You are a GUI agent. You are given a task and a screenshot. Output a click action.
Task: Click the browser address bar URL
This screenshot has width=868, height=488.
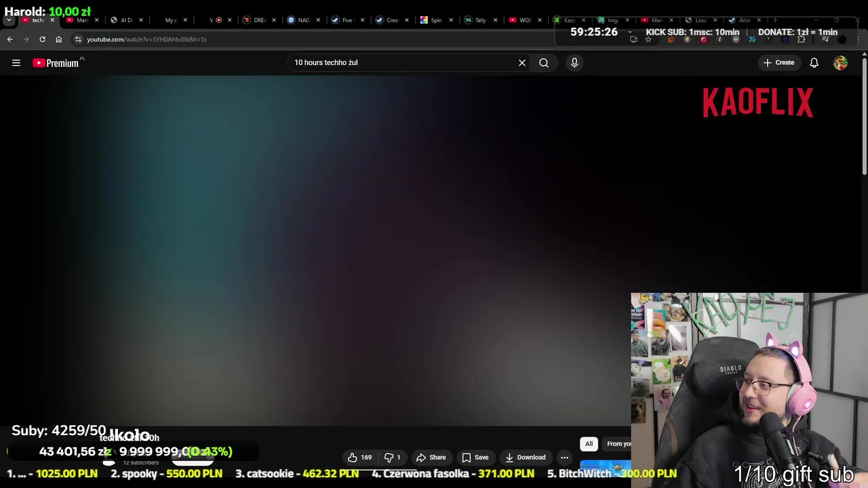(146, 39)
